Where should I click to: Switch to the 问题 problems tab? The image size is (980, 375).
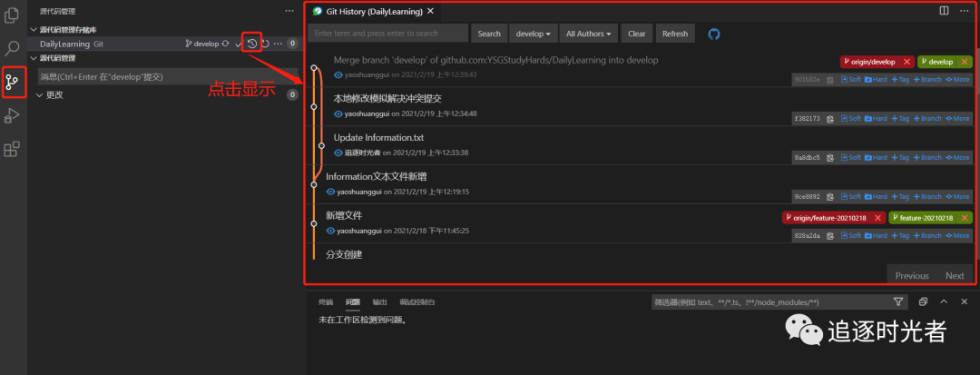point(352,301)
